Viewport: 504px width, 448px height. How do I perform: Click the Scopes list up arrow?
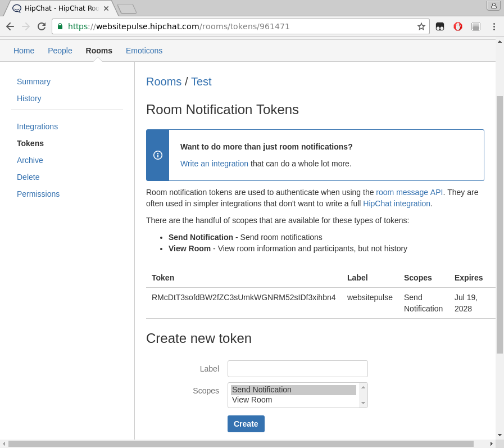[363, 387]
